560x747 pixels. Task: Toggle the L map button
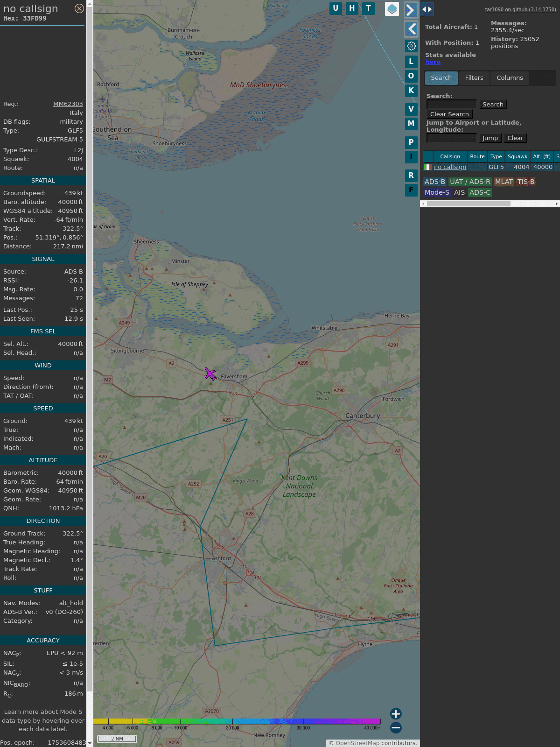tap(411, 61)
